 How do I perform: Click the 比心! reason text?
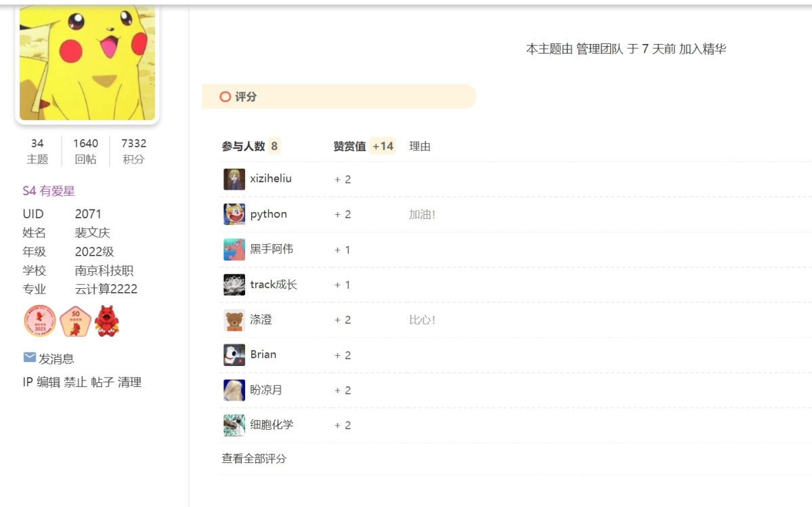coord(422,320)
